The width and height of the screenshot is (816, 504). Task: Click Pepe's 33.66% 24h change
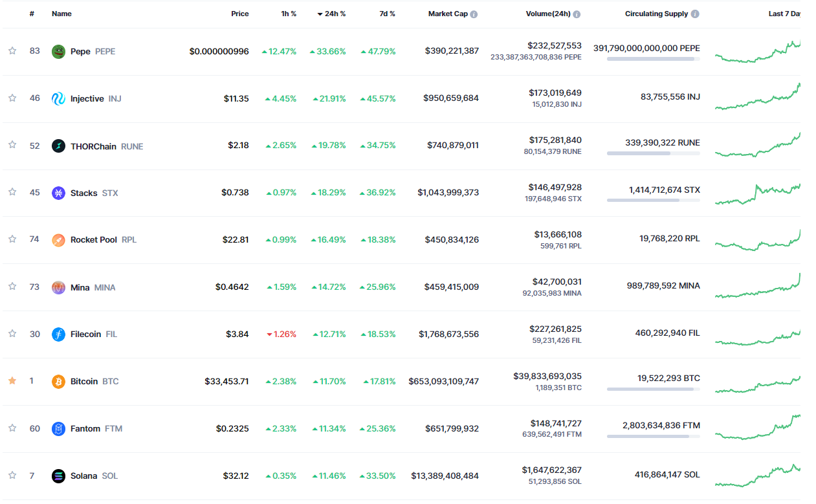click(327, 51)
